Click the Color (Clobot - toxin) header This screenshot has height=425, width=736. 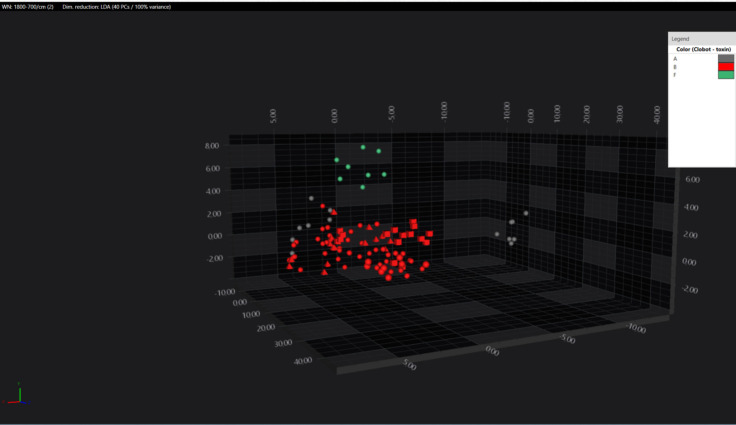tap(703, 49)
